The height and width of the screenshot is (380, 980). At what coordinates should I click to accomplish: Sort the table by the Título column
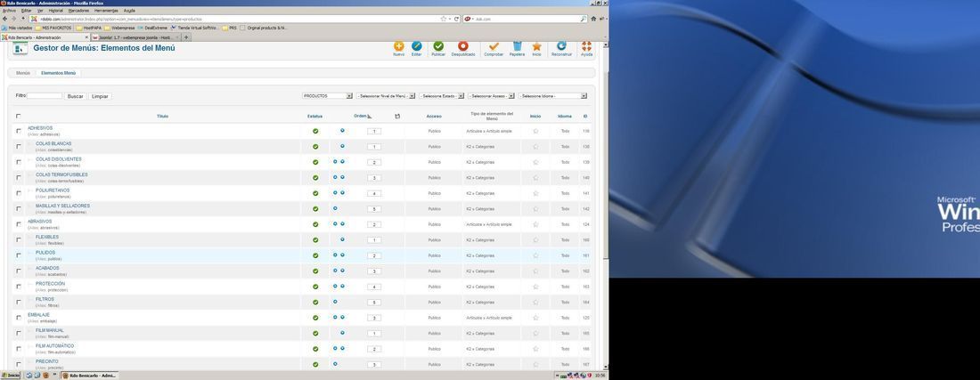[x=162, y=116]
